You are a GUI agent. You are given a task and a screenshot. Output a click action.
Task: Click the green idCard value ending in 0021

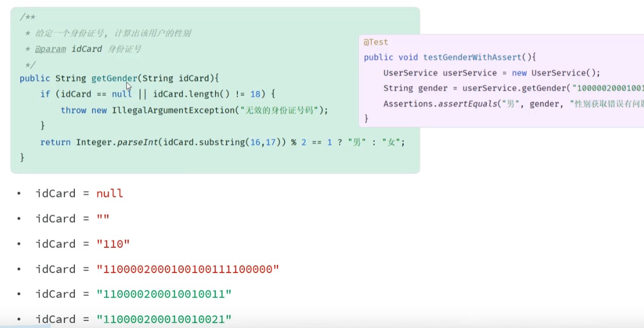tap(164, 319)
